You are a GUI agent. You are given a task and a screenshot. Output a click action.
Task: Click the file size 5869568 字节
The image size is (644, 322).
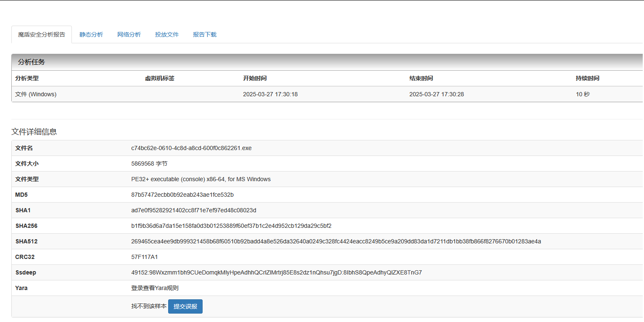tap(149, 164)
